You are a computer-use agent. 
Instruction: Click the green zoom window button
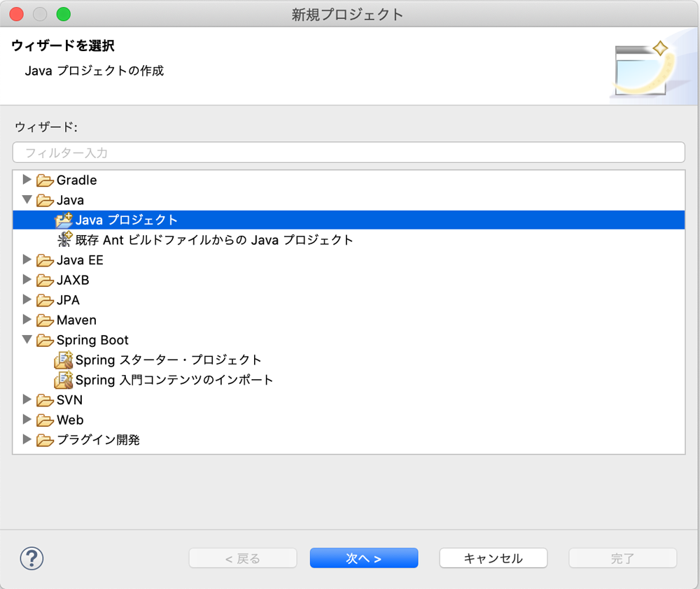[64, 14]
